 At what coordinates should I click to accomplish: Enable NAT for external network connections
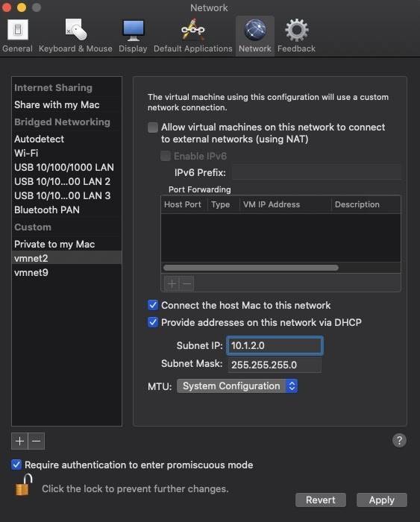(x=153, y=128)
